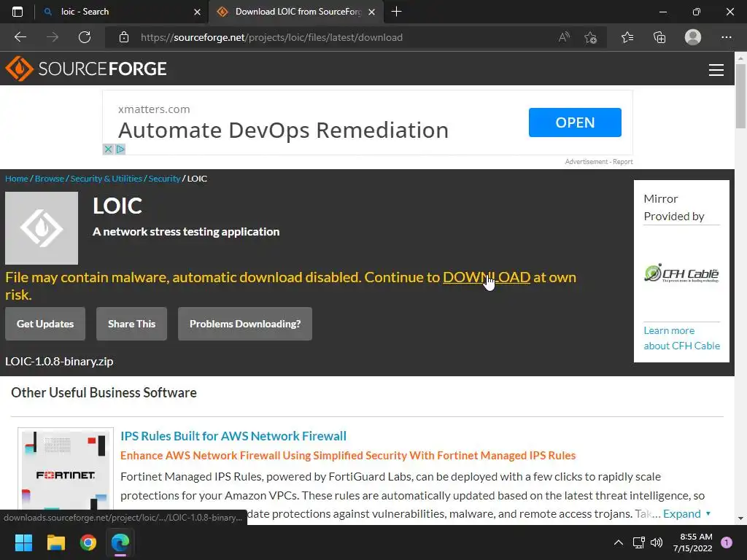
Task: Click the SourceForge logo
Action: pyautogui.click(x=86, y=69)
